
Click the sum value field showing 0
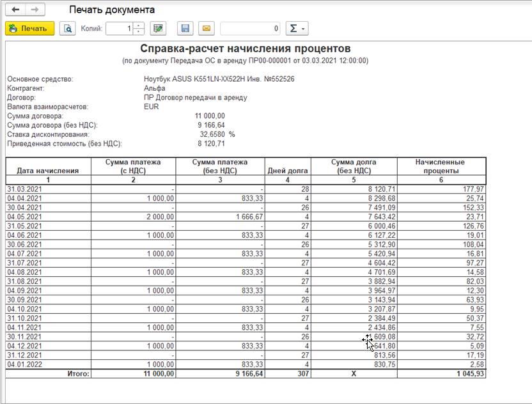(x=251, y=29)
